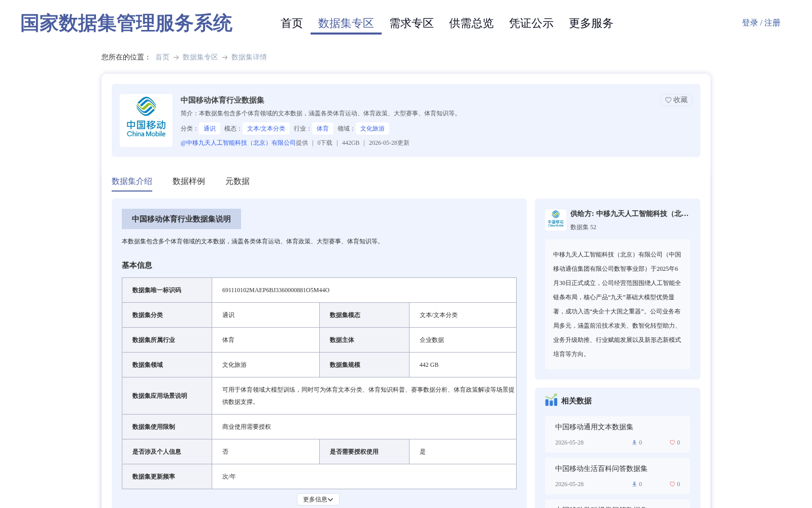Open 供需总览 in top navigation
Viewport: 812px width, 508px height.
[x=471, y=23]
